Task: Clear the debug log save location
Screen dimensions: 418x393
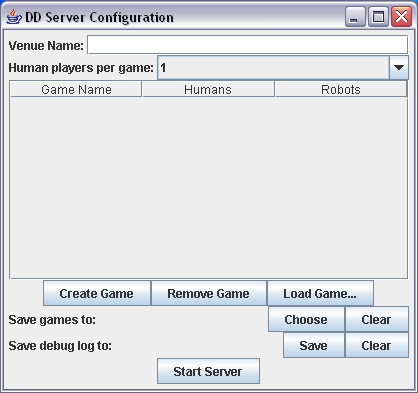Action: pos(377,345)
